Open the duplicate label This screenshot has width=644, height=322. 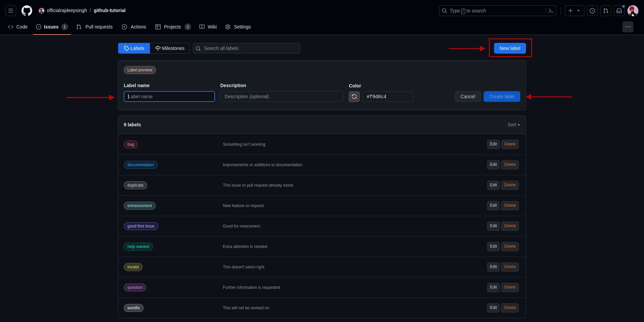[x=136, y=185]
